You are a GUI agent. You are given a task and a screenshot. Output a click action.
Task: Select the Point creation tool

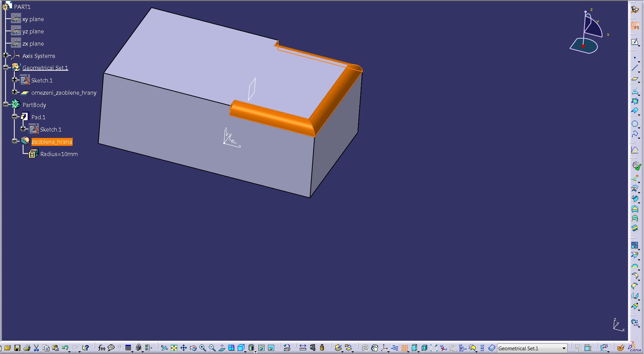click(x=634, y=58)
